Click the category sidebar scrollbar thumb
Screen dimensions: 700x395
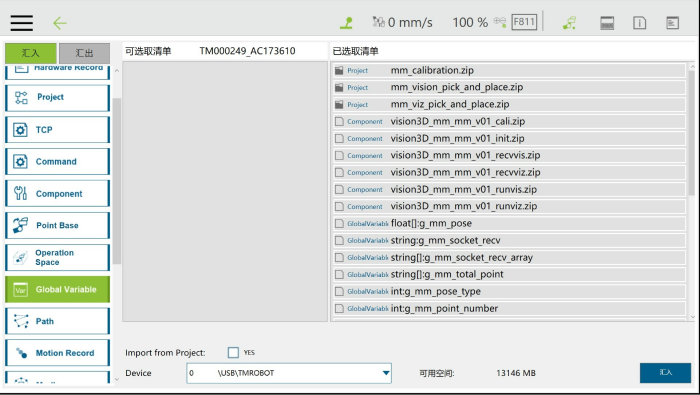tap(117, 181)
